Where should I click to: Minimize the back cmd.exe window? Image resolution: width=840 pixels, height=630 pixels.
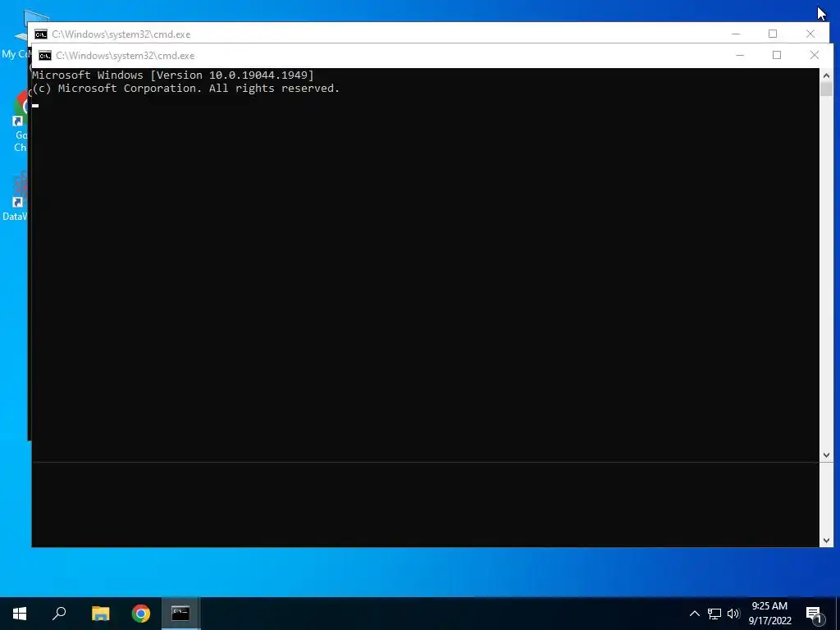click(736, 34)
